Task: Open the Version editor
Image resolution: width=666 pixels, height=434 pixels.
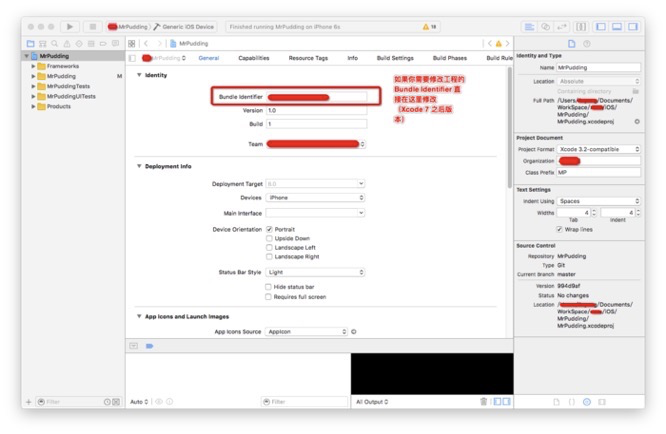Action: (x=562, y=27)
